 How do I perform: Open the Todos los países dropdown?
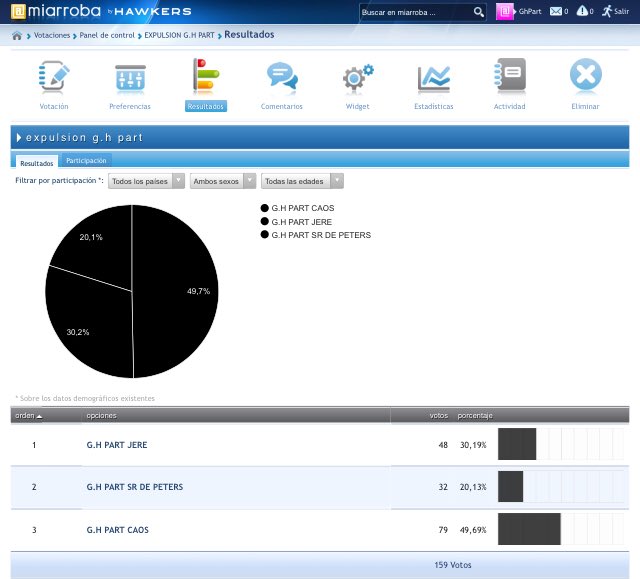(146, 181)
